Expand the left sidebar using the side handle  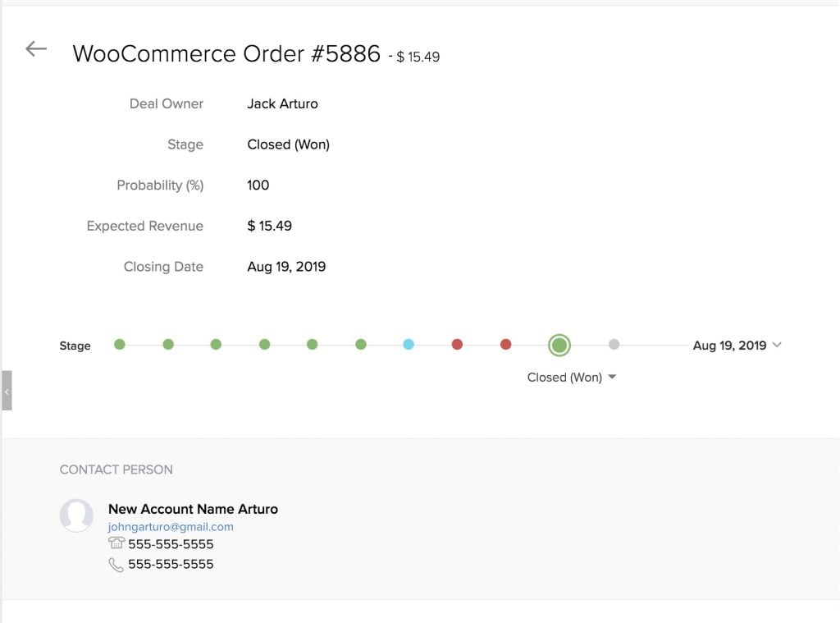point(7,391)
